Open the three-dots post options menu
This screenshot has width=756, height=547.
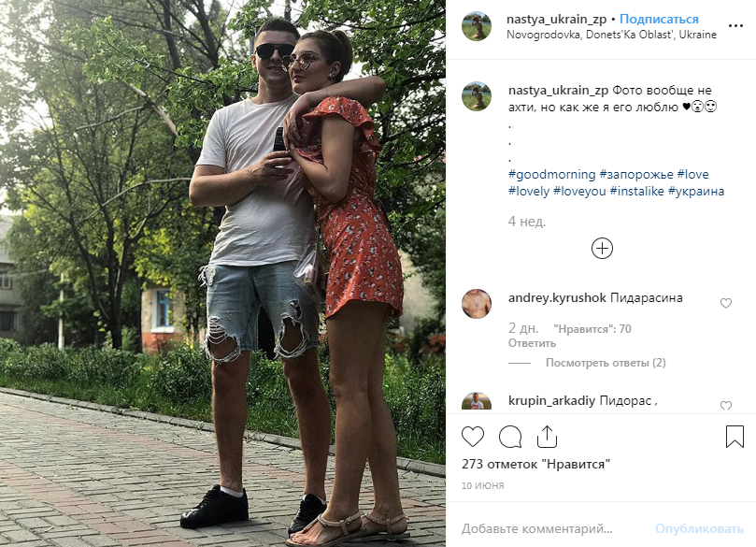pos(735,26)
